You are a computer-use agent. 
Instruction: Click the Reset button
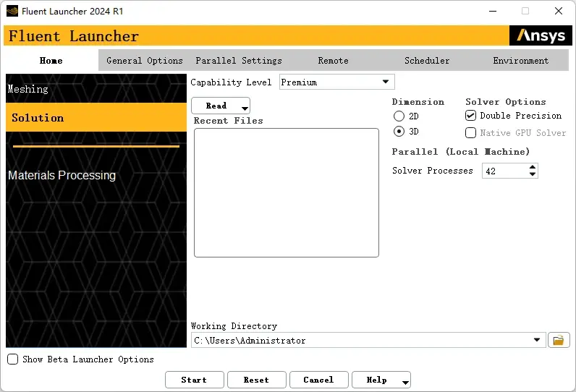[x=256, y=380]
